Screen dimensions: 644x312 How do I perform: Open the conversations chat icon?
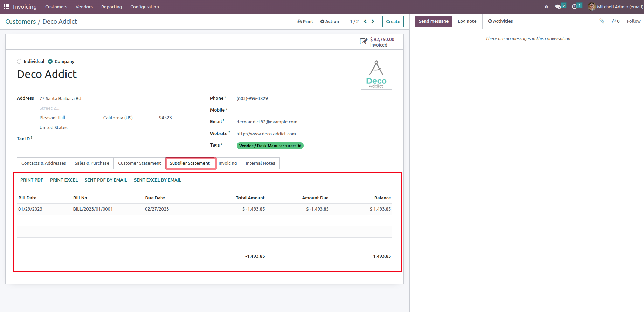point(558,7)
